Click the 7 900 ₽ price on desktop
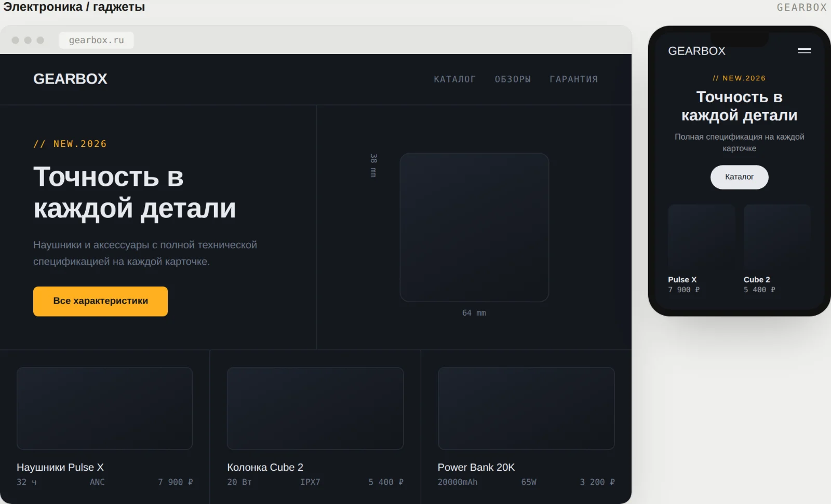This screenshot has width=831, height=504. [x=176, y=482]
